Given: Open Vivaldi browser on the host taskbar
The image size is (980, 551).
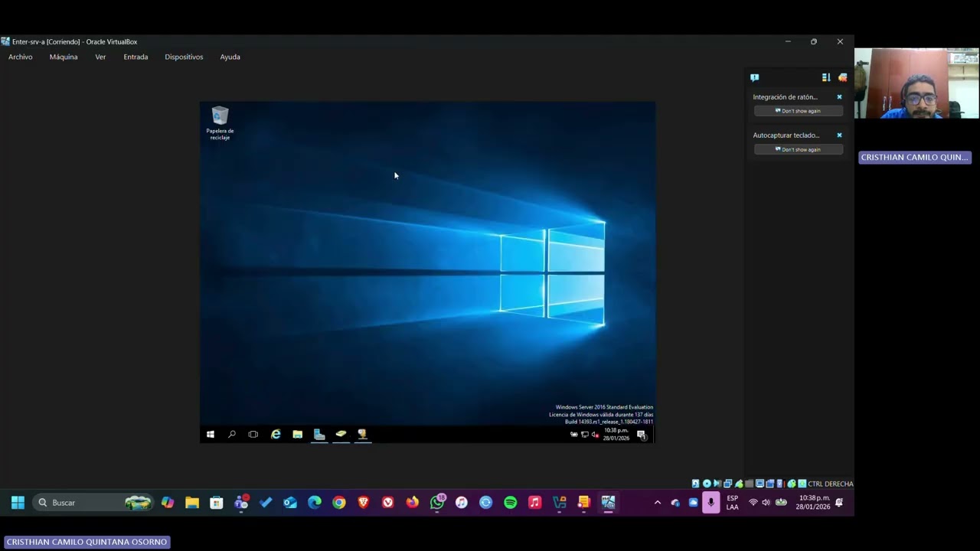Looking at the screenshot, I should [388, 503].
